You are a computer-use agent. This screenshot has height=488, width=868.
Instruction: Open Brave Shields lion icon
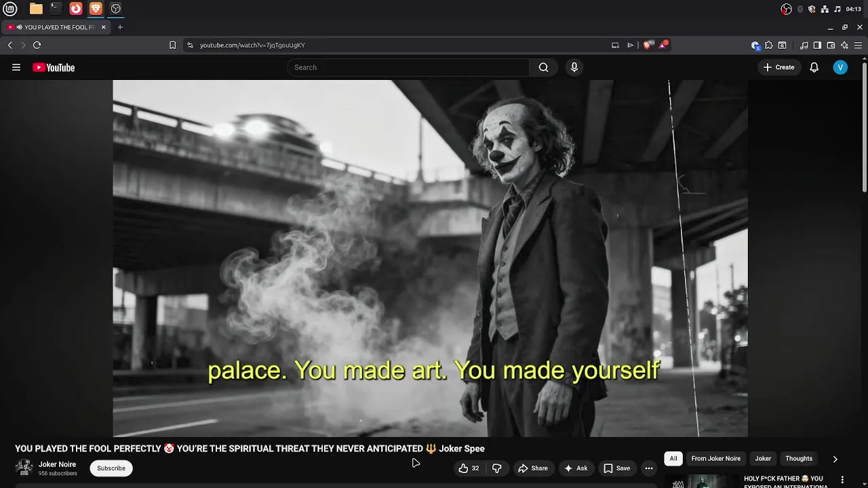coord(647,45)
